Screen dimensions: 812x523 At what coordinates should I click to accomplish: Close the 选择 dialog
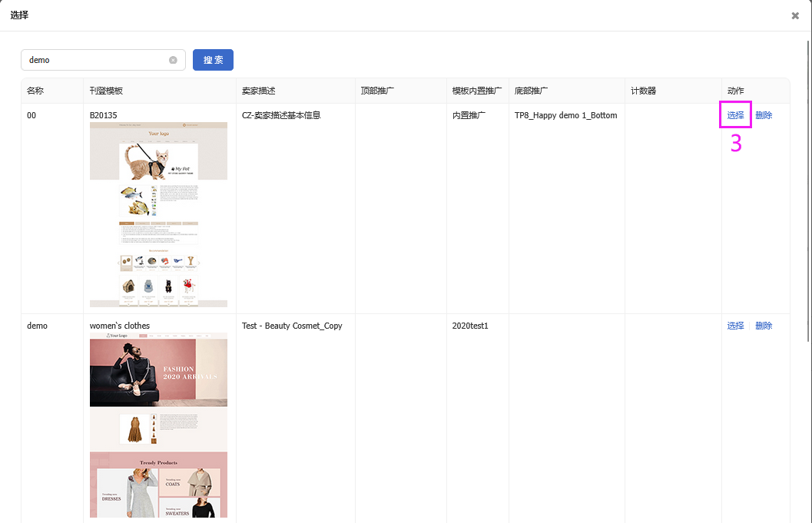point(795,15)
